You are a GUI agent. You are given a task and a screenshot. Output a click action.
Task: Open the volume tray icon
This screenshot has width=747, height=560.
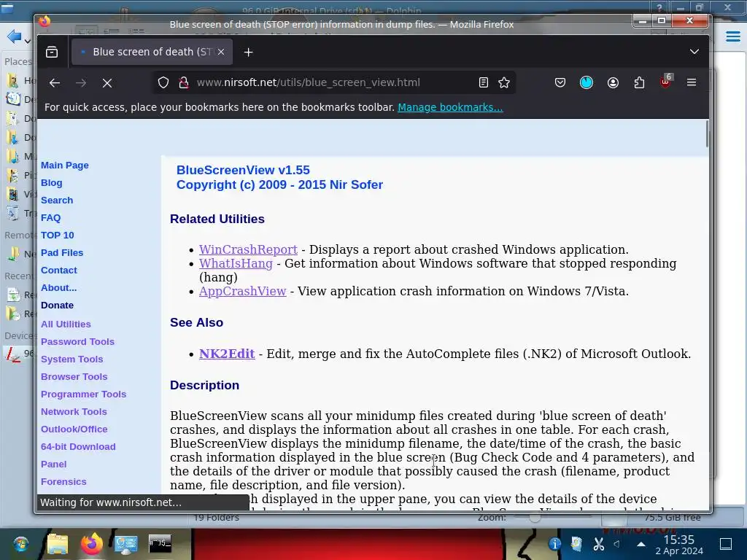tap(617, 544)
